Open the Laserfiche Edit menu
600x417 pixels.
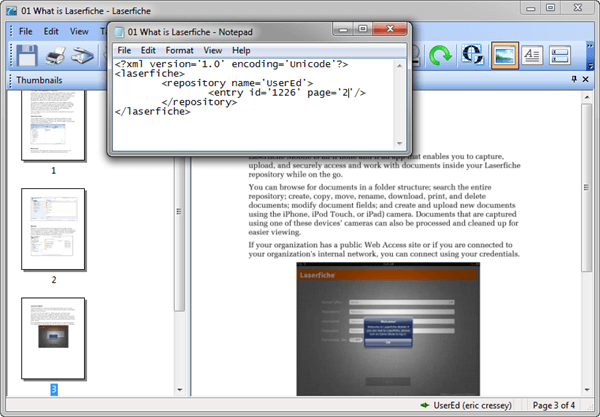[51, 31]
